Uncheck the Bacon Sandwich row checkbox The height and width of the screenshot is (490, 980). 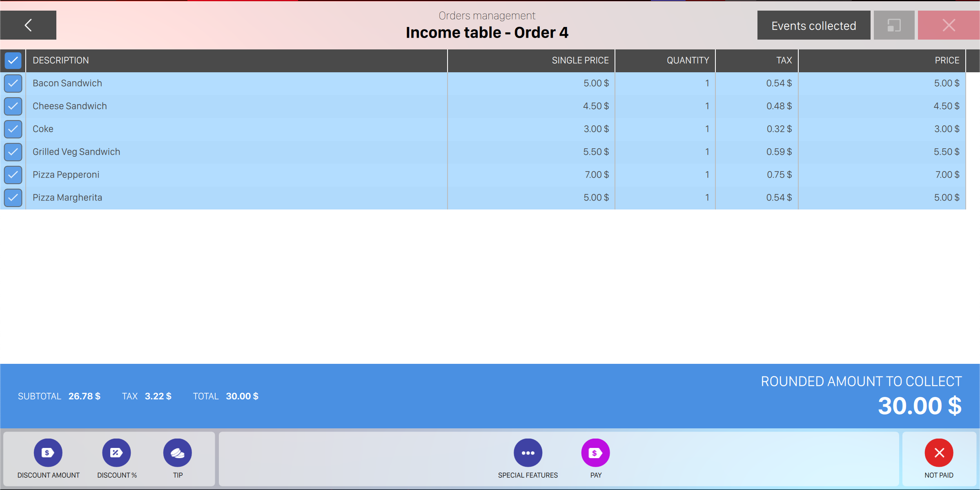[13, 83]
